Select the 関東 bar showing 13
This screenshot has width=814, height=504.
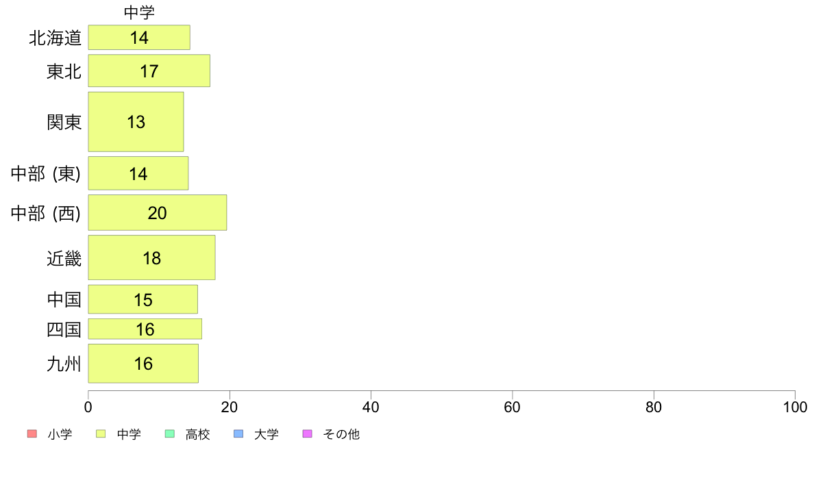(x=136, y=122)
